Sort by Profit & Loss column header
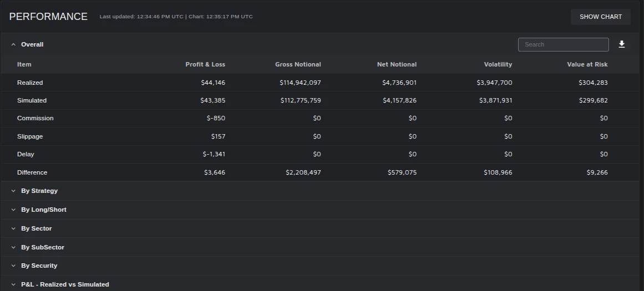 tap(205, 64)
